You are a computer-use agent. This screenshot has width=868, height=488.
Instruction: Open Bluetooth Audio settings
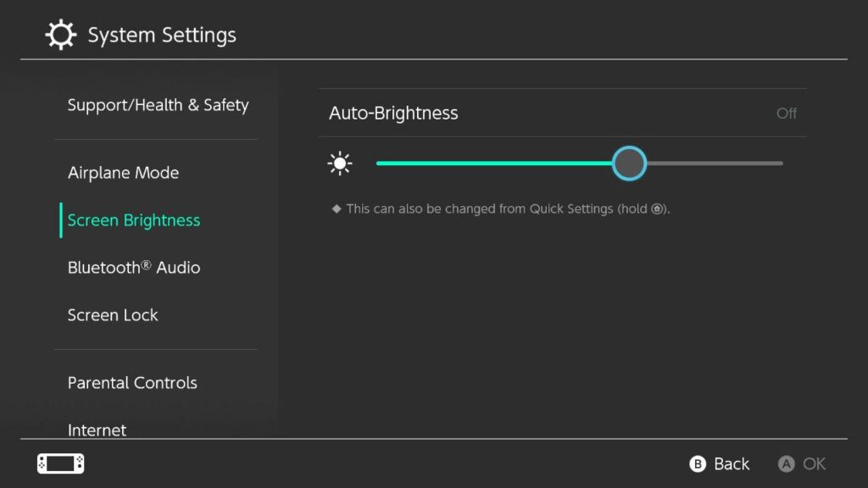click(134, 267)
